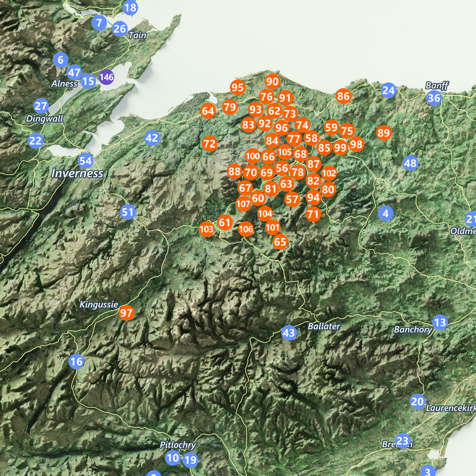The height and width of the screenshot is (476, 476).
Task: Click orange marker 79
Action: click(x=229, y=107)
